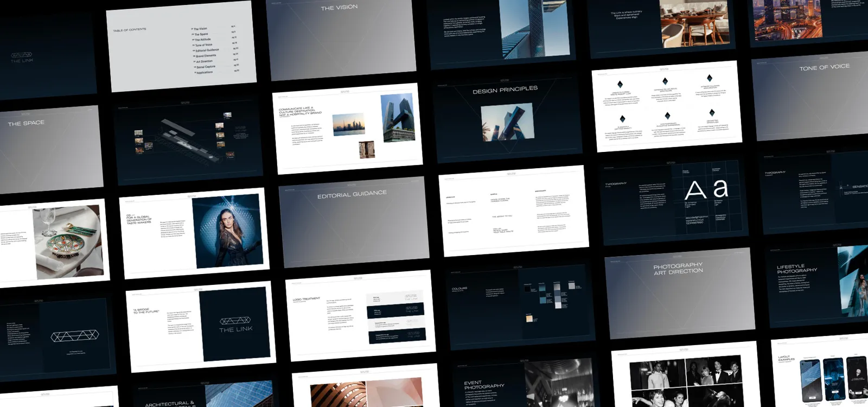The width and height of the screenshot is (868, 407).
Task: Open the Layout Examples phone mockups slide
Action: (820, 372)
